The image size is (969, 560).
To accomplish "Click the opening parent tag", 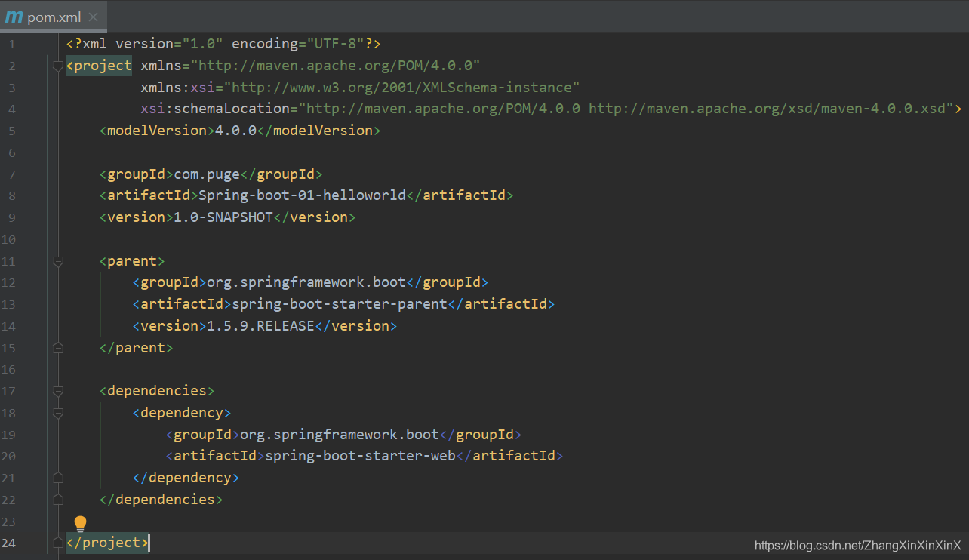I will pos(132,261).
